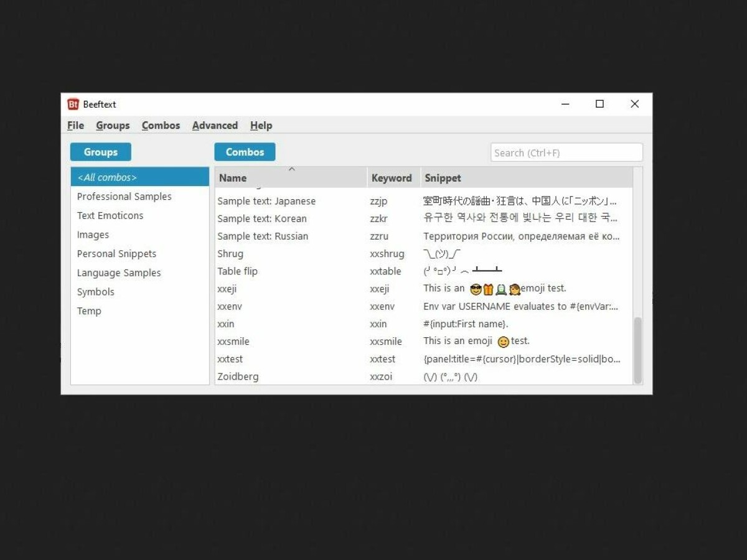Select the Personal Snippets group
Screen dimensions: 747x560
(116, 253)
